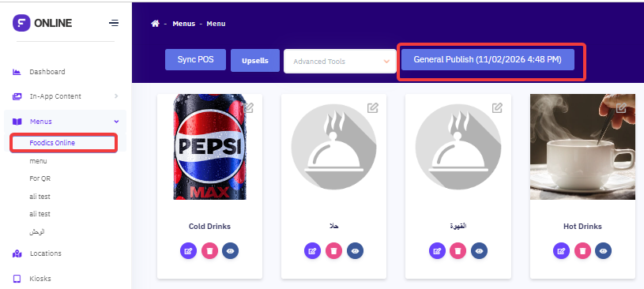Image resolution: width=644 pixels, height=289 pixels.
Task: Click the General Publish button
Action: click(x=488, y=59)
